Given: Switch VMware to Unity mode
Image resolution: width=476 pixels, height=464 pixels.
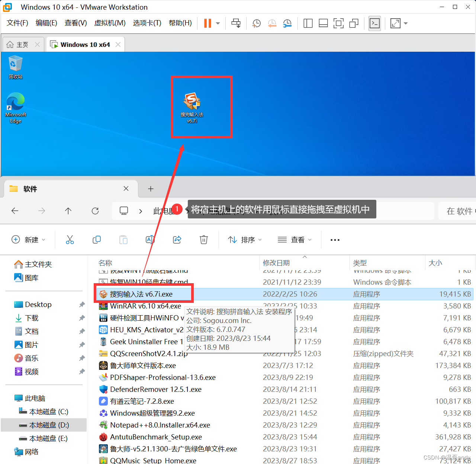Looking at the screenshot, I should 354,23.
